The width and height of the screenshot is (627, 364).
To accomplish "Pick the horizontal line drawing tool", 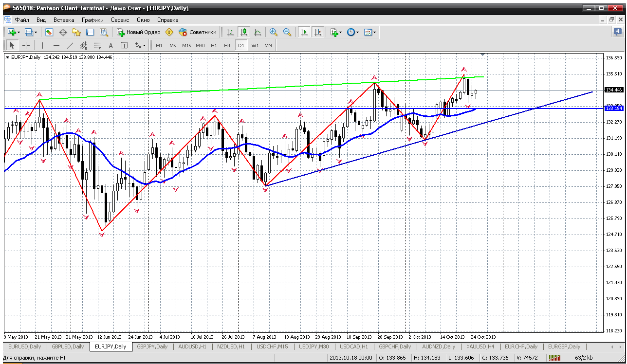I will coord(56,45).
